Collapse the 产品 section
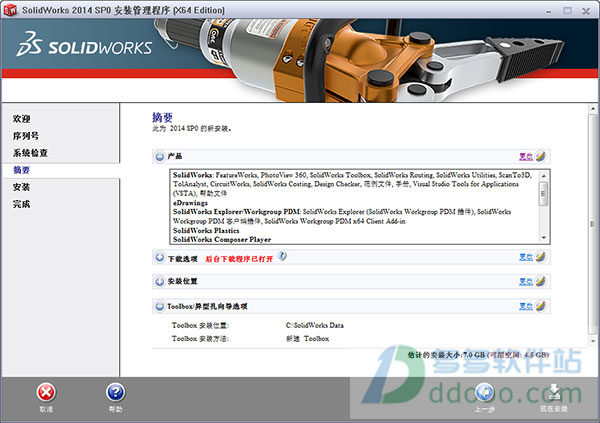 point(160,156)
